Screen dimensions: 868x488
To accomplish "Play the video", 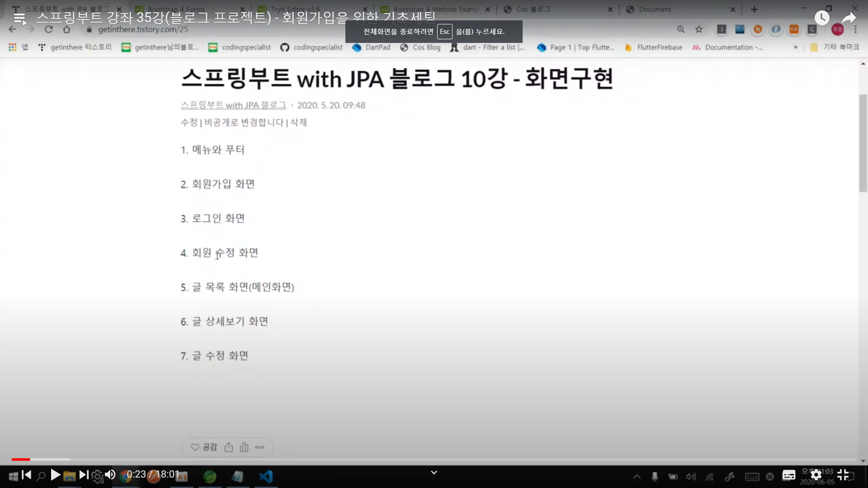I will 55,475.
